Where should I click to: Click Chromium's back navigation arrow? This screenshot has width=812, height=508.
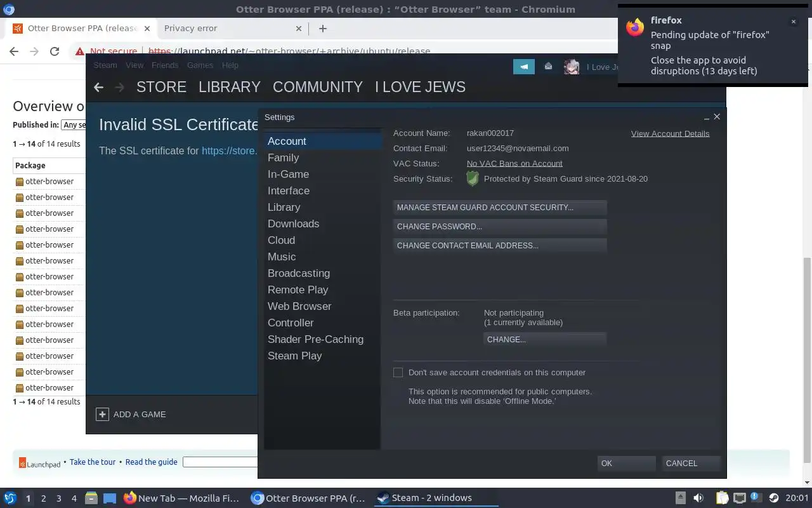point(14,51)
